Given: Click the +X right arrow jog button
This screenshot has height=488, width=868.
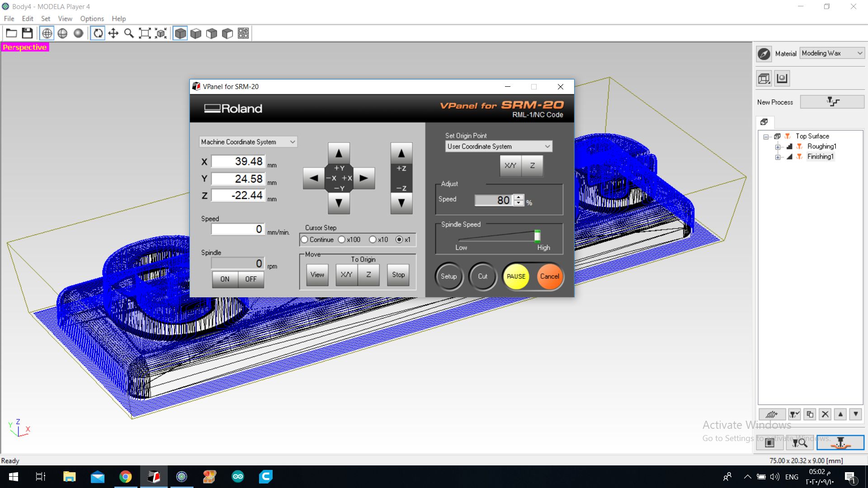Looking at the screenshot, I should pos(364,178).
